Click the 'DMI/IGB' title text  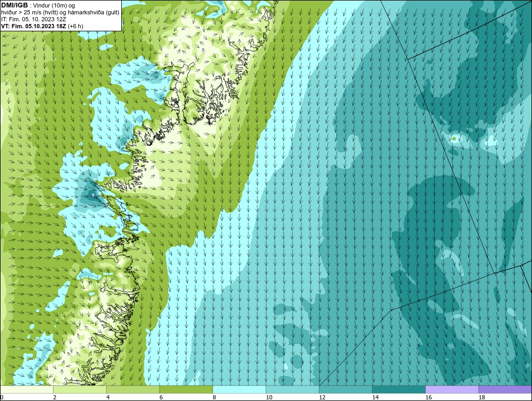[14, 5]
